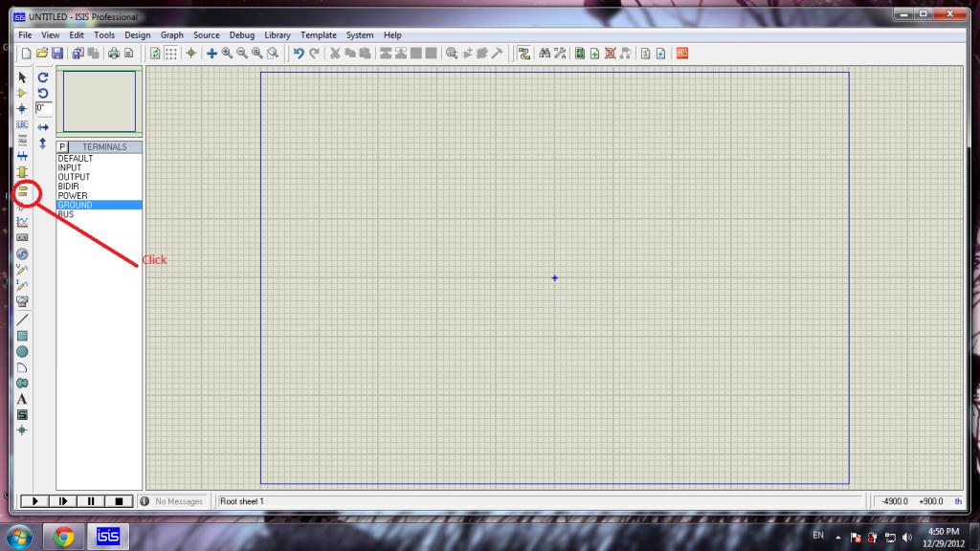The image size is (980, 551).
Task: Open the Design menu
Action: pyautogui.click(x=138, y=35)
